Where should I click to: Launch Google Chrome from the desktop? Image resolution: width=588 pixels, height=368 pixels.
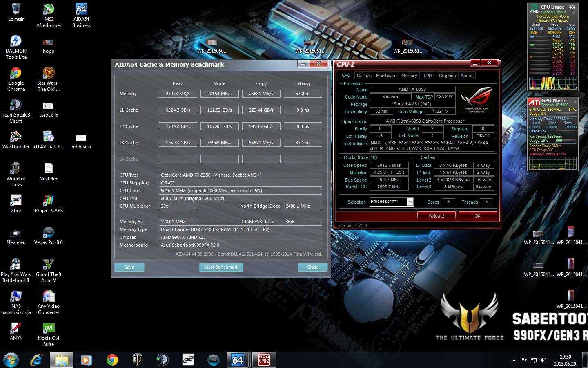pos(16,79)
